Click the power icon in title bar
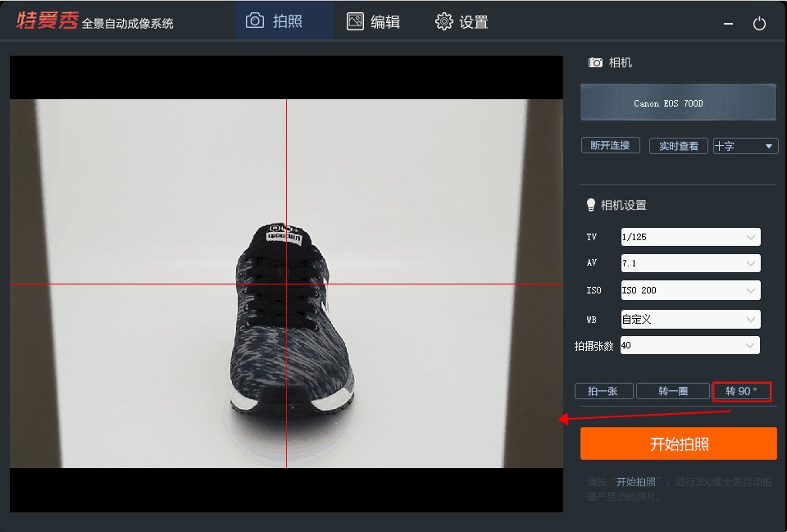Viewport: 787px width, 532px height. pos(759,23)
